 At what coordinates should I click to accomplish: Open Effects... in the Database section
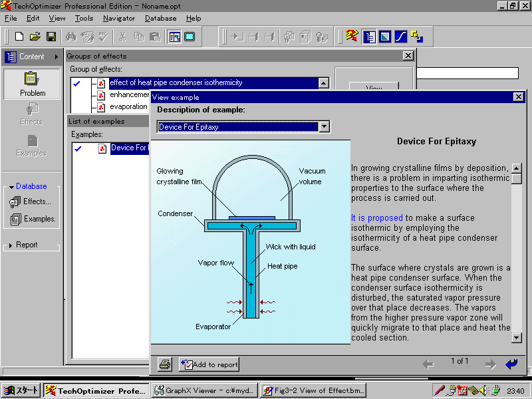tap(30, 201)
